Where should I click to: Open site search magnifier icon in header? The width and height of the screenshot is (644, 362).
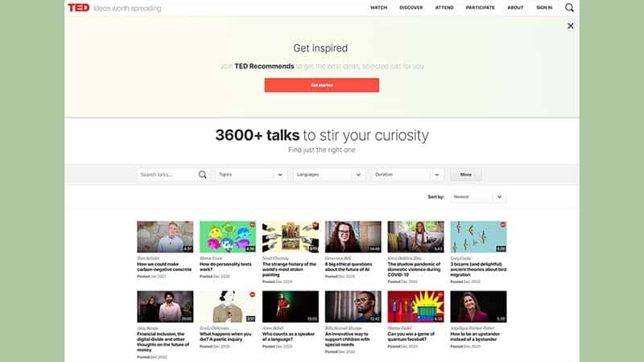(x=569, y=8)
